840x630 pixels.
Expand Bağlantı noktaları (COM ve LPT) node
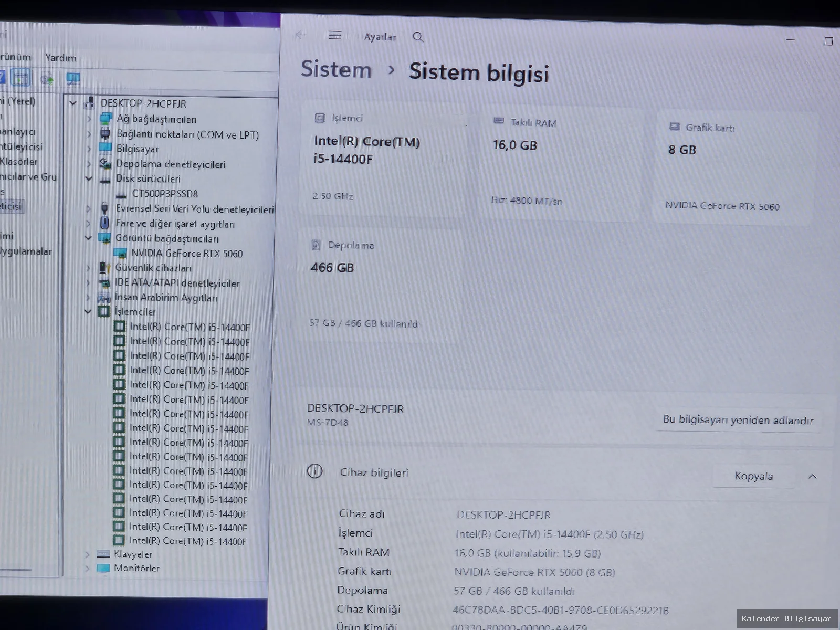point(89,134)
